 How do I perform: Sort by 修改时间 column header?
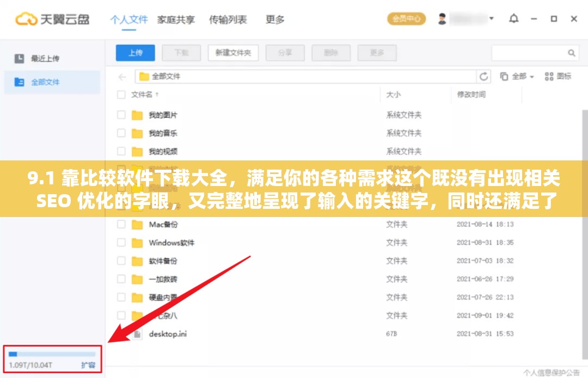click(471, 95)
